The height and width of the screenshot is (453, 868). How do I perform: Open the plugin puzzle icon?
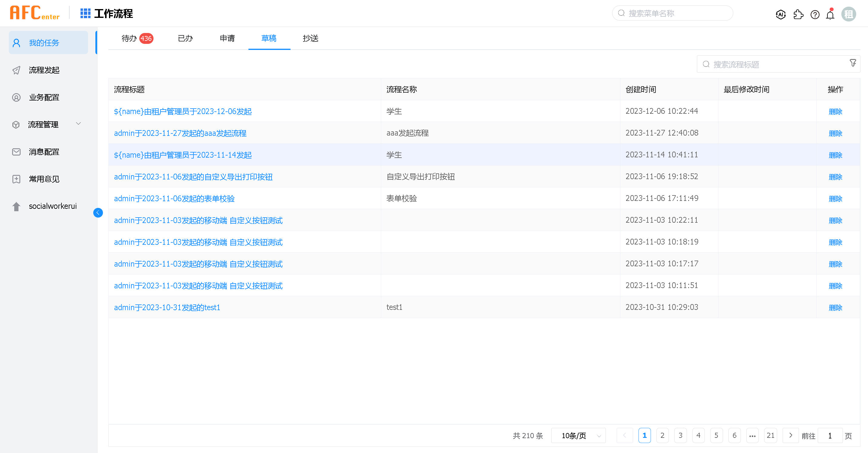pyautogui.click(x=798, y=15)
